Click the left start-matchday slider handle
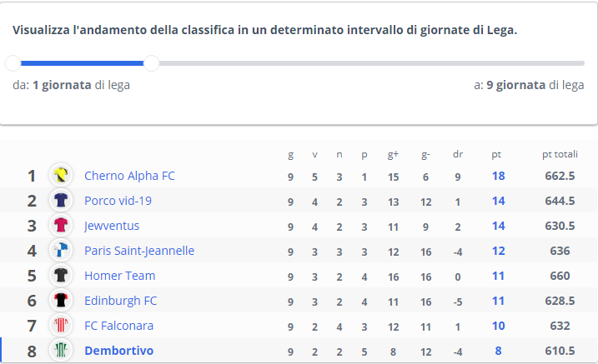Image resolution: width=598 pixels, height=364 pixels. (x=13, y=63)
